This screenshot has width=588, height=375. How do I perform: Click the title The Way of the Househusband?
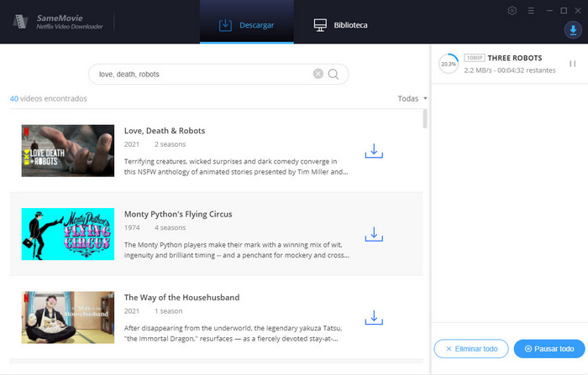(x=182, y=298)
